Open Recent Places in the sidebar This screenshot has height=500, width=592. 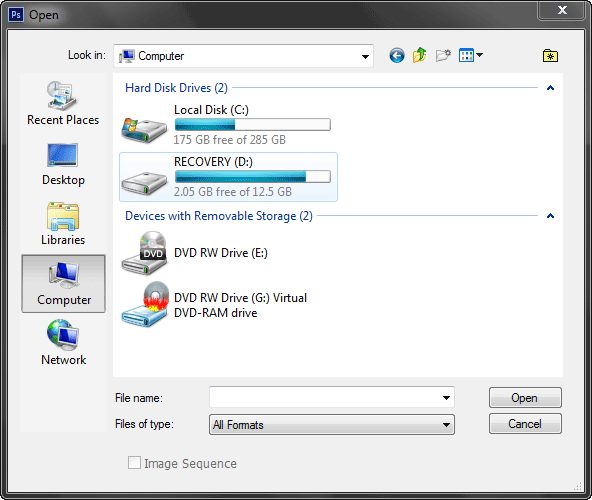click(63, 103)
